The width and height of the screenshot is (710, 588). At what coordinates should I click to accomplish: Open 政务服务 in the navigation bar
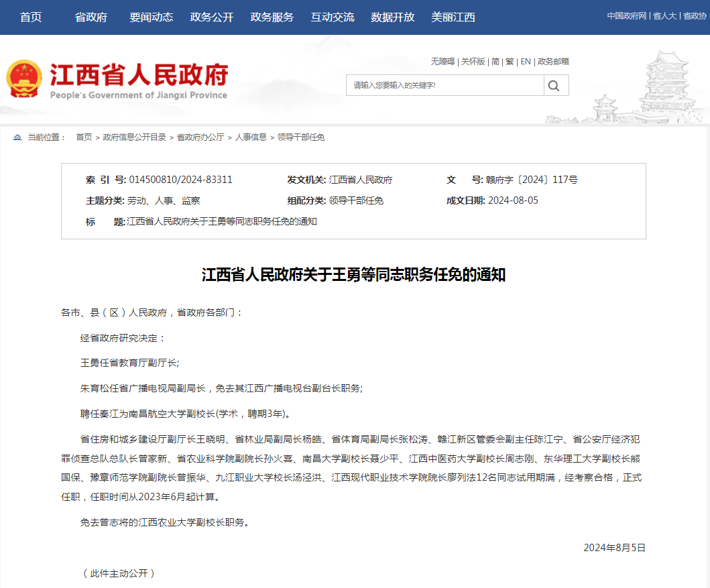pos(272,17)
